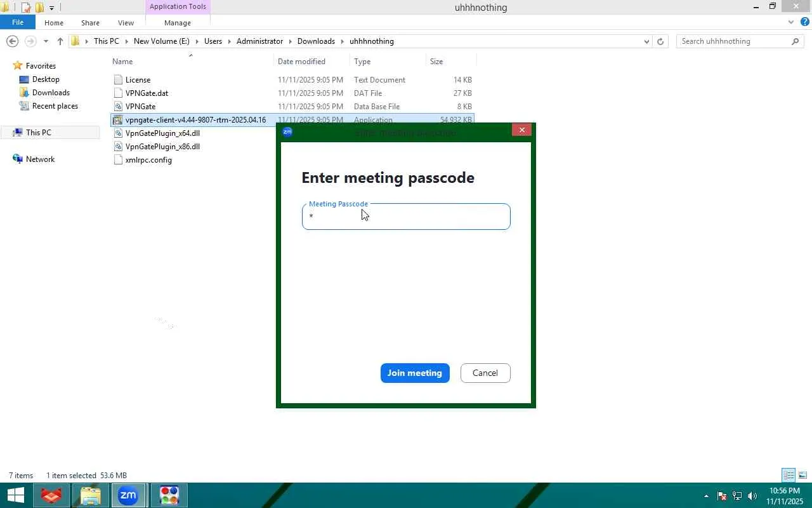This screenshot has height=508, width=812.
Task: Open Zoom from the taskbar
Action: 129,495
